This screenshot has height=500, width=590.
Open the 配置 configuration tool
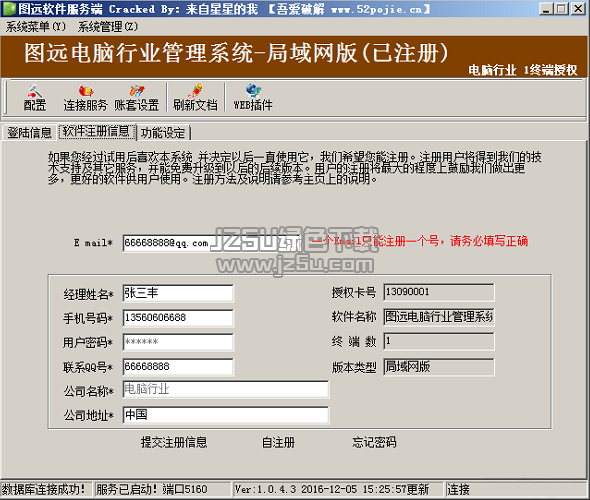tap(35, 98)
